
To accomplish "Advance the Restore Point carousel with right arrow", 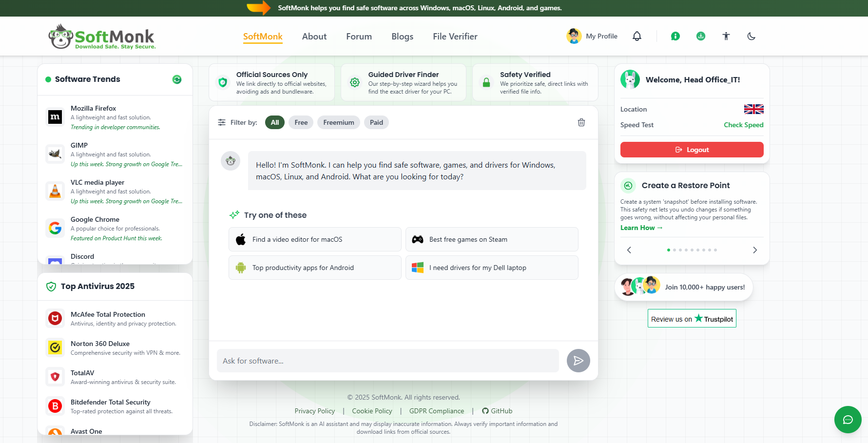I will (754, 250).
